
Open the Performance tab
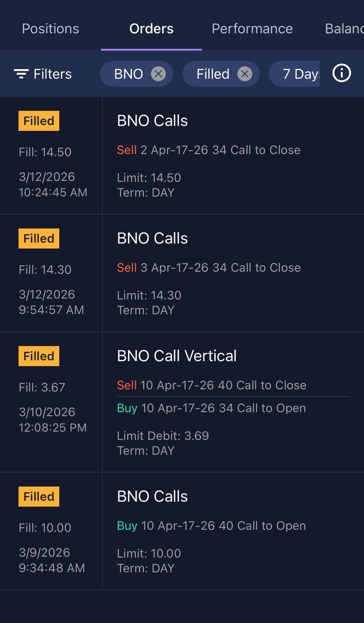click(x=252, y=29)
